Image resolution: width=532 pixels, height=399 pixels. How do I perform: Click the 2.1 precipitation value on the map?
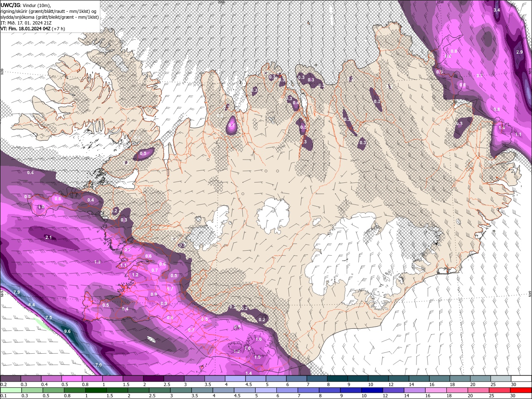pos(49,237)
